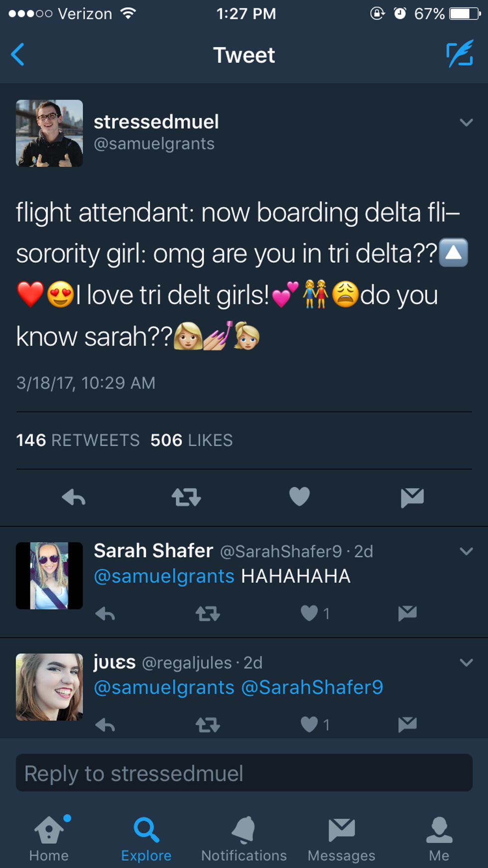Retweet Sarah Shafer's reply

point(208,614)
